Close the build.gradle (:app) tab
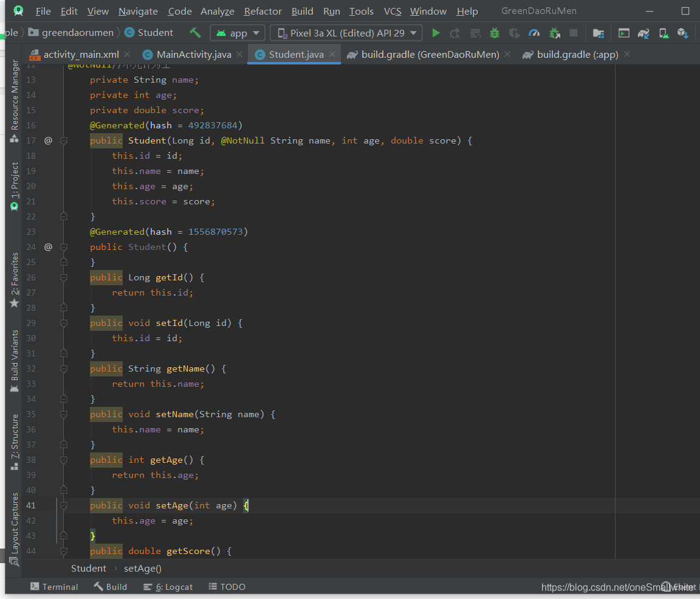 click(x=627, y=54)
